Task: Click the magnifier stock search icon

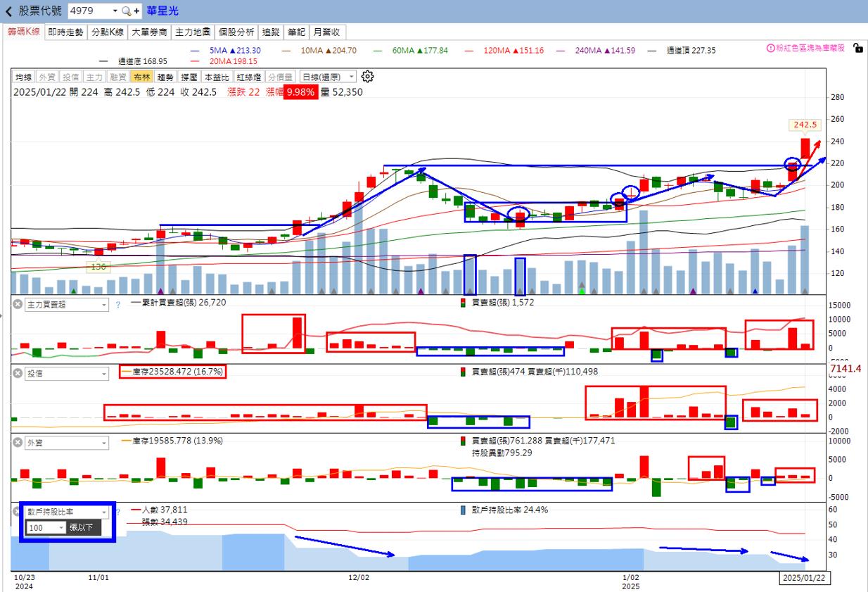Action: pos(126,11)
